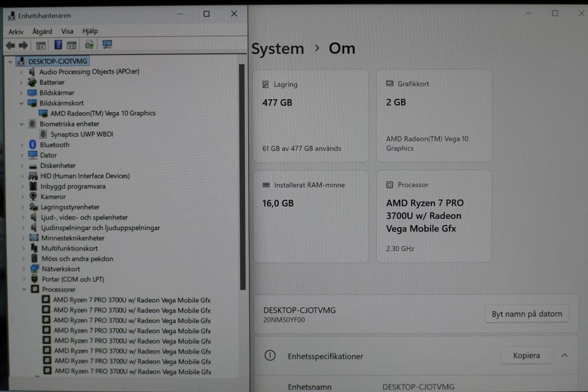
Task: Click the Bildskärmar monitor icon
Action: [32, 92]
